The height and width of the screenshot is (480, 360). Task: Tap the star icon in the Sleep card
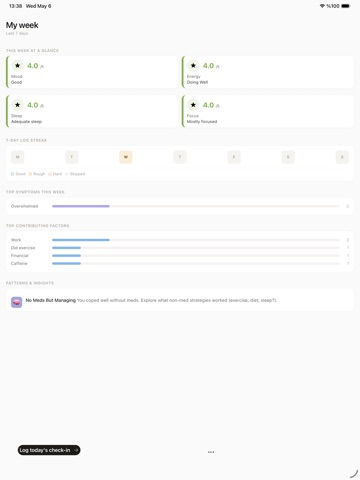tap(17, 105)
